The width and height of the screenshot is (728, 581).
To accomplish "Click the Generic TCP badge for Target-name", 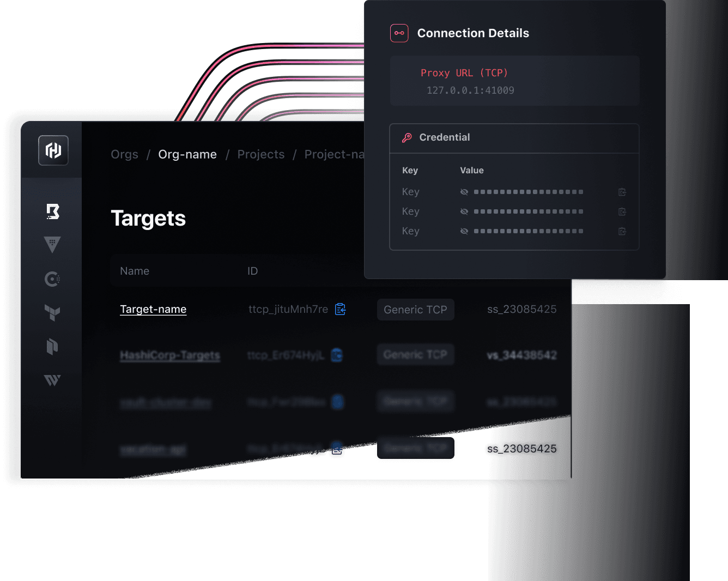I will tap(415, 310).
